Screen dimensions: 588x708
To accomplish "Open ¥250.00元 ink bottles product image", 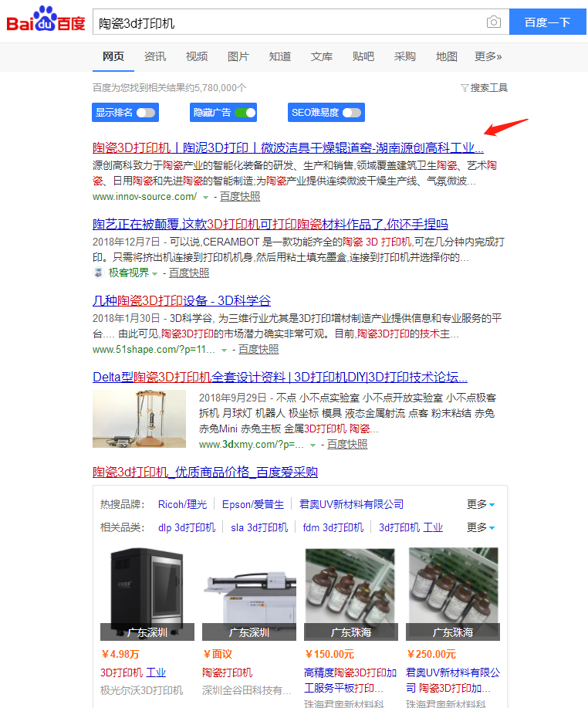I will (x=453, y=594).
